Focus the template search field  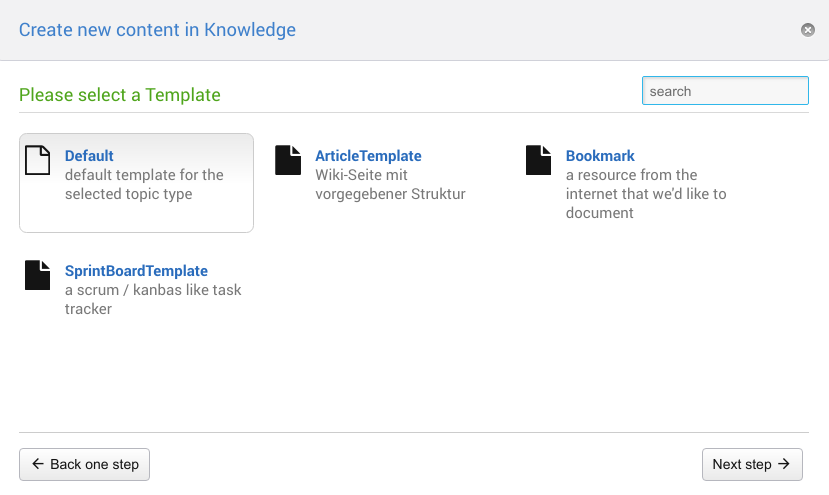[724, 91]
